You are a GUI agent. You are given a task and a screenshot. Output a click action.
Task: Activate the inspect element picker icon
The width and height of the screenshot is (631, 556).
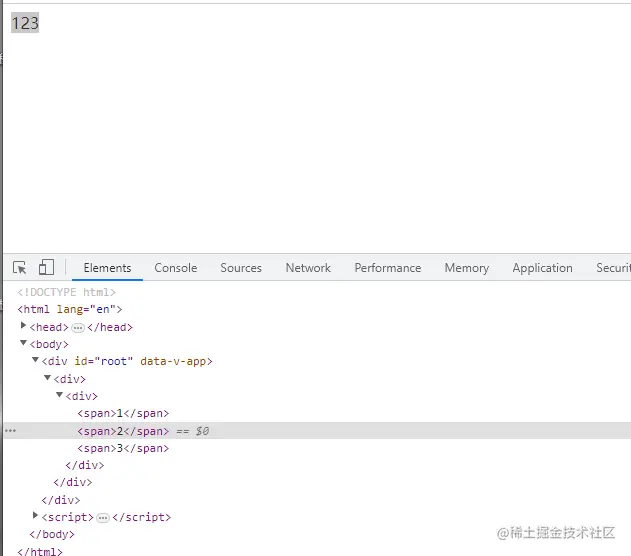19,268
